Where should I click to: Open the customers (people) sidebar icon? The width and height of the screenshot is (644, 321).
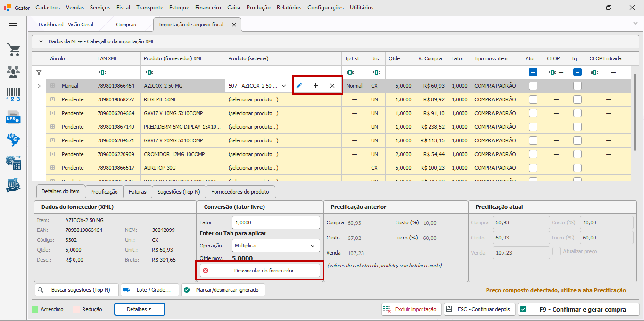point(13,72)
